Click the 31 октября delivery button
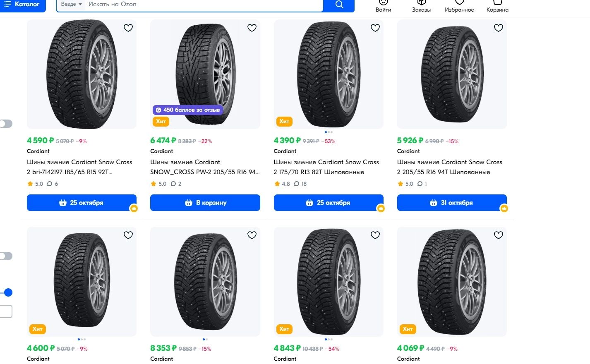This screenshot has width=590, height=364. coord(451,203)
